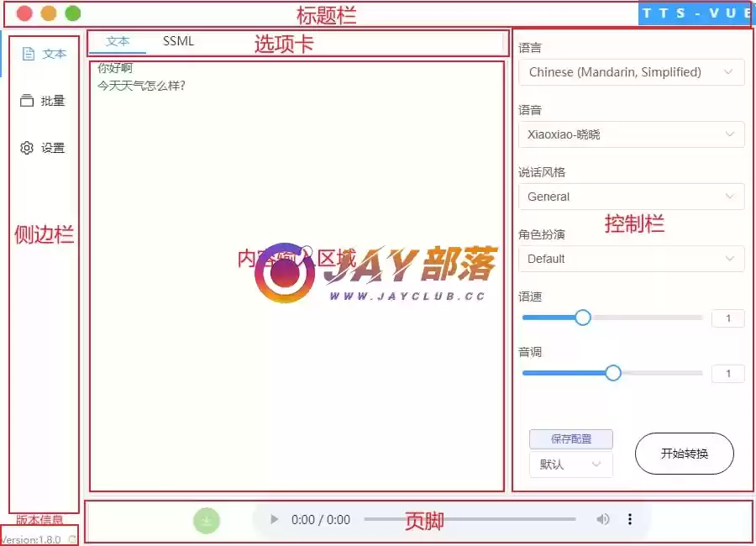Open the 角色扮演 dropdown set to Default
Screen dimensions: 756x546
[x=631, y=259]
